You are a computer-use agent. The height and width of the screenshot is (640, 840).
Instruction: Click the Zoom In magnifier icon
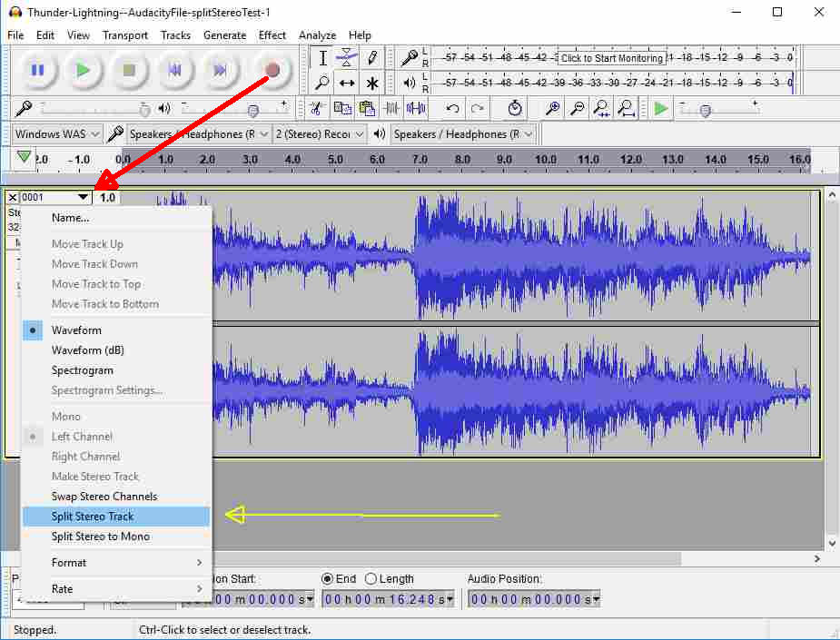552,109
